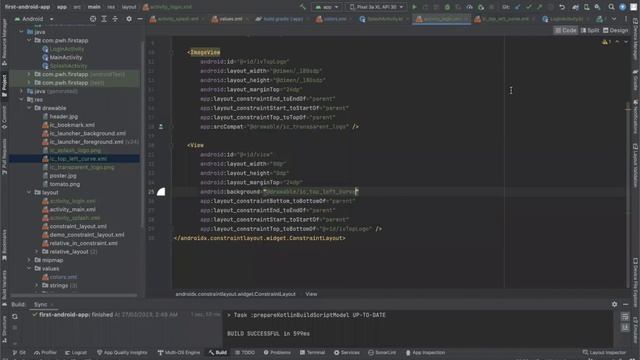Open Project panel settings gear
Image resolution: width=640 pixels, height=360 pixels.
click(129, 19)
